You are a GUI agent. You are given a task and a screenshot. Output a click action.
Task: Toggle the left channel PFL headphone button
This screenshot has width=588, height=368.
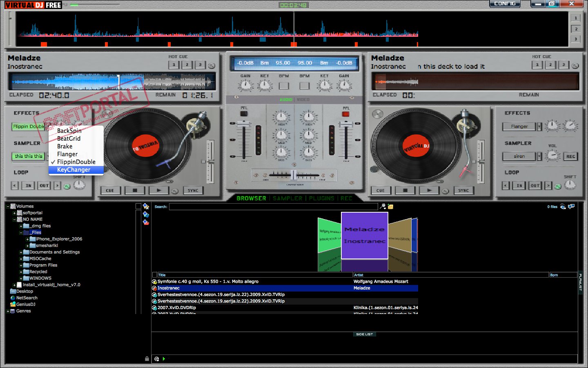point(244,114)
